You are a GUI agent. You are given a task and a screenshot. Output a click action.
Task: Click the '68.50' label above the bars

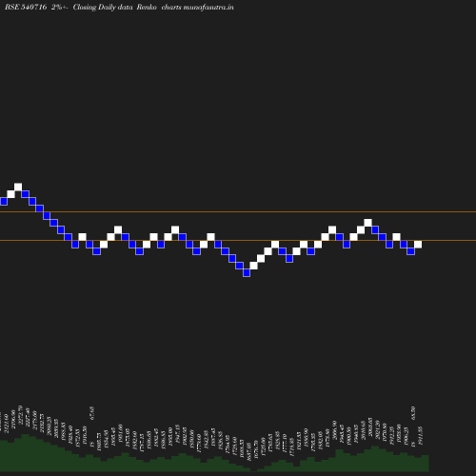[413, 413]
